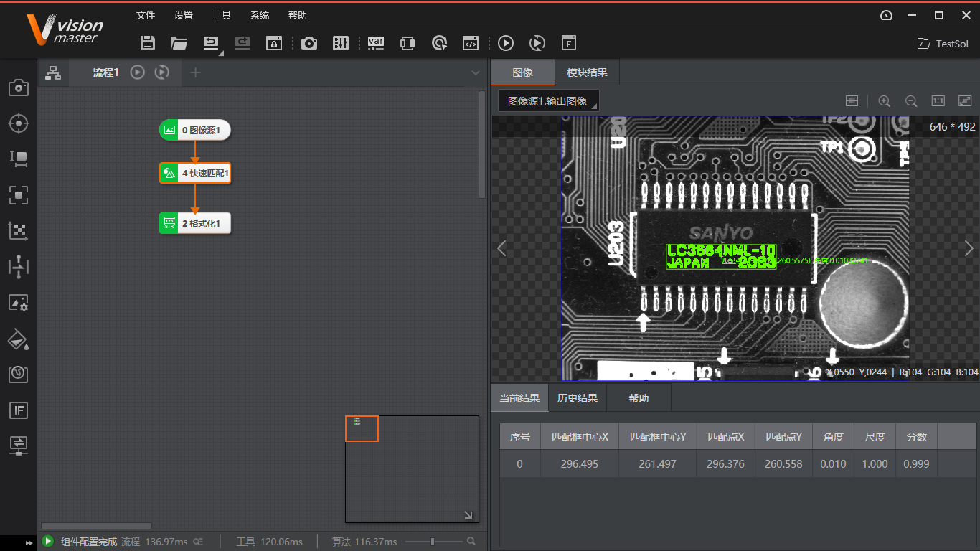
Task: Run the flow continuously
Action: (x=537, y=43)
